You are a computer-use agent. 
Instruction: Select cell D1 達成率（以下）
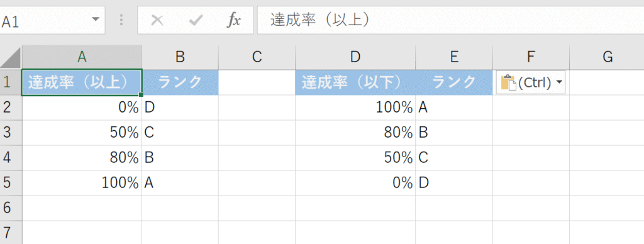[x=355, y=82]
